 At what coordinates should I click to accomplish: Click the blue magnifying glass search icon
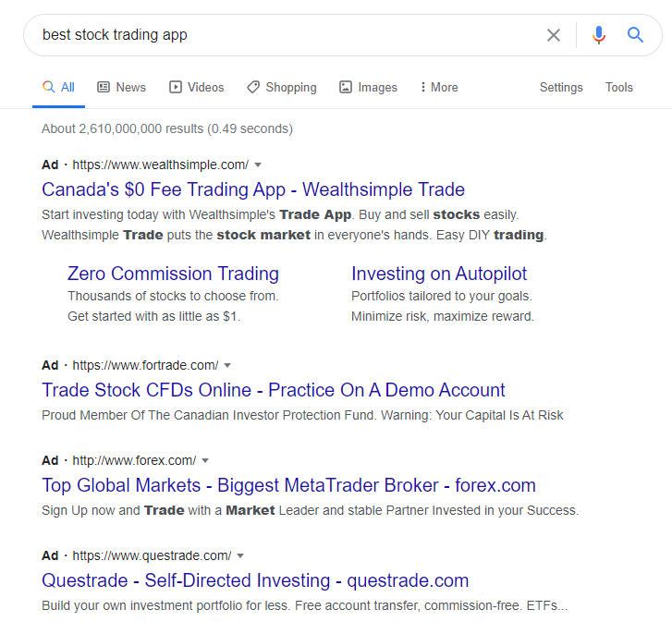point(635,35)
